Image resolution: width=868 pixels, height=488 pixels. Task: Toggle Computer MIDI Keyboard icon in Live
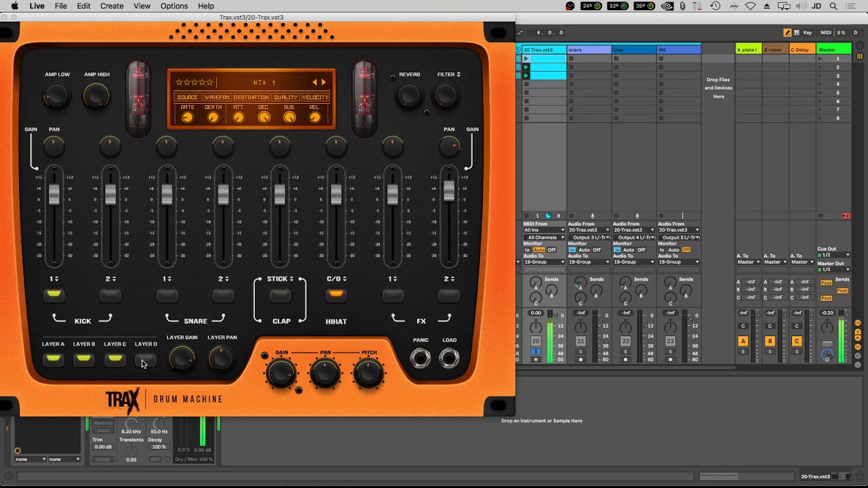[796, 33]
